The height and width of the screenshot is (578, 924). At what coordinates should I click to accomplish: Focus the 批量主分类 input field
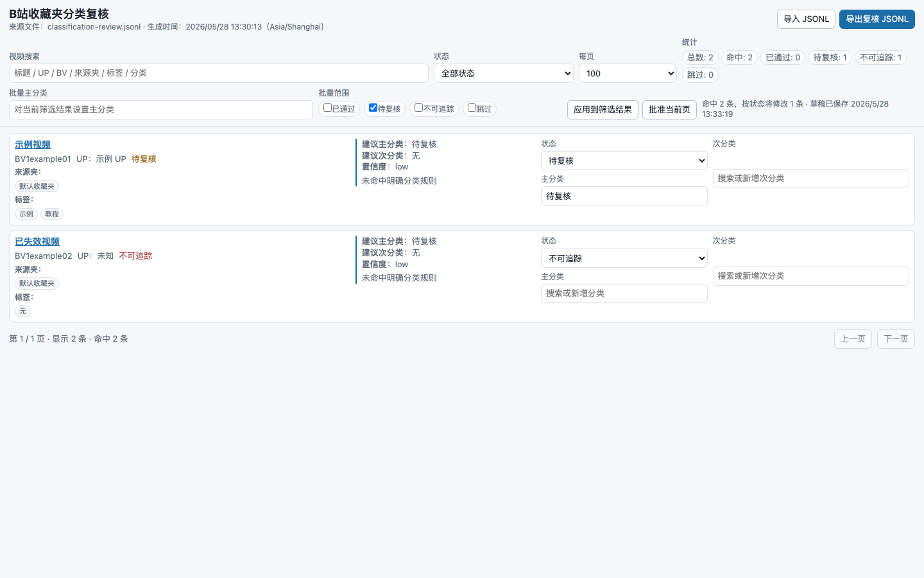(x=161, y=110)
